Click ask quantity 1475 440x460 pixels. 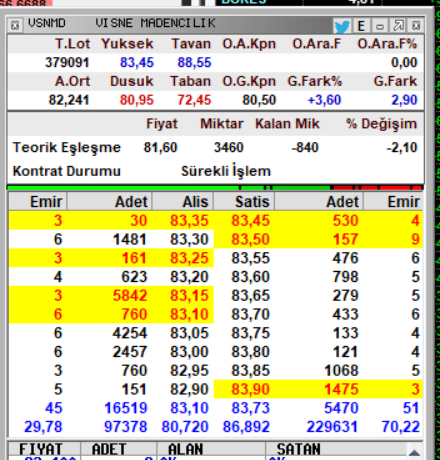click(341, 389)
